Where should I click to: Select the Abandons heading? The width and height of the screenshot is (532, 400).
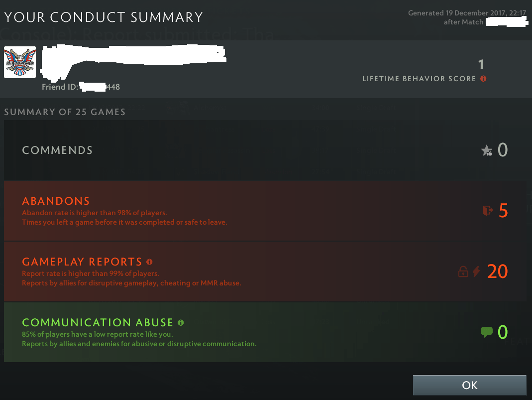56,201
